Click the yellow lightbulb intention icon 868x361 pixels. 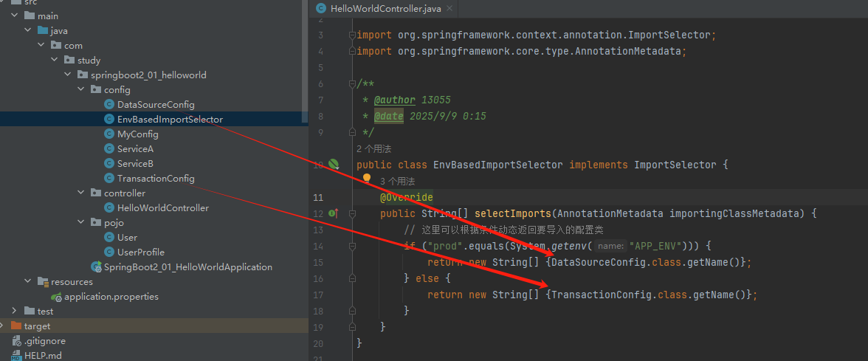(x=366, y=179)
